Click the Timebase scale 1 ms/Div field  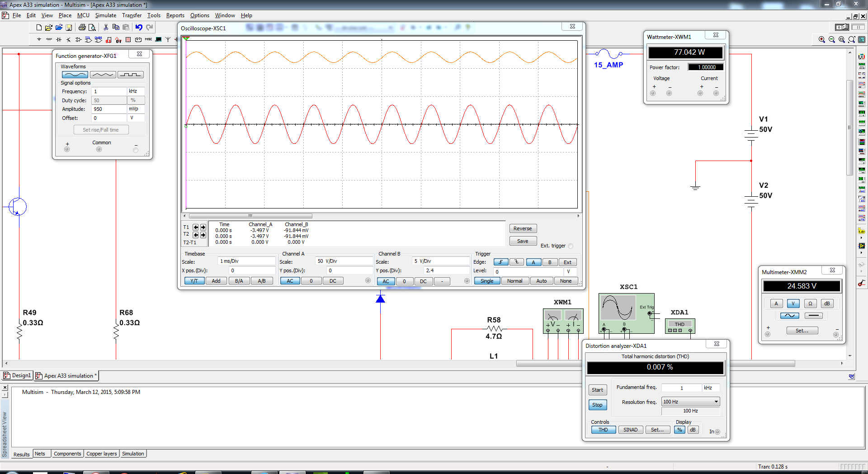[x=247, y=261]
